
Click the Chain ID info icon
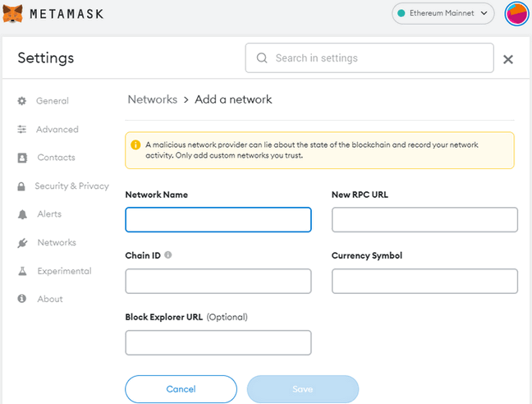[x=168, y=255]
